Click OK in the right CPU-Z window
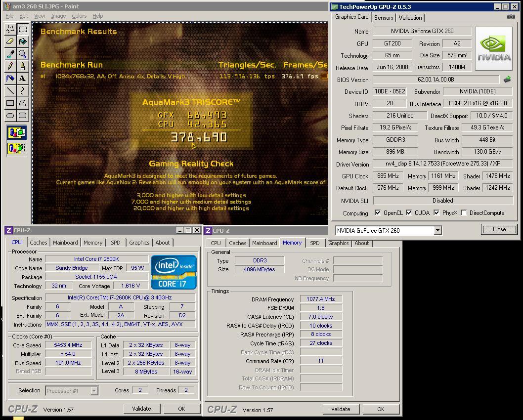This screenshot has width=523, height=420. [381, 409]
